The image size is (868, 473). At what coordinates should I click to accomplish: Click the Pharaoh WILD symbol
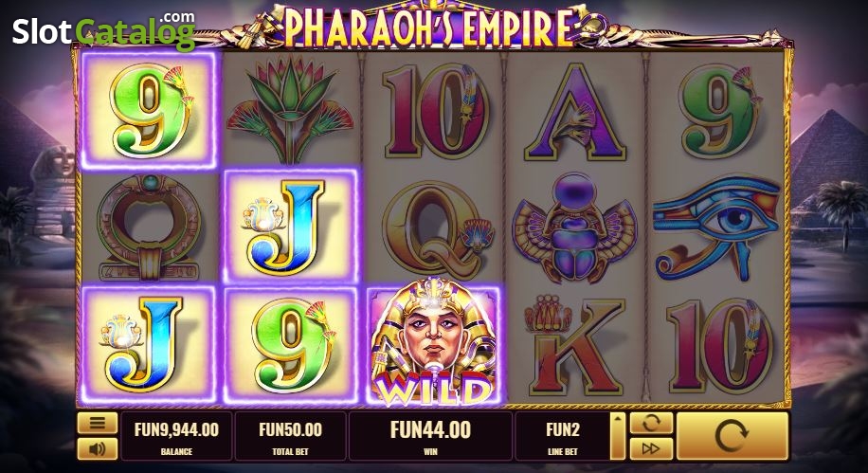(433, 344)
